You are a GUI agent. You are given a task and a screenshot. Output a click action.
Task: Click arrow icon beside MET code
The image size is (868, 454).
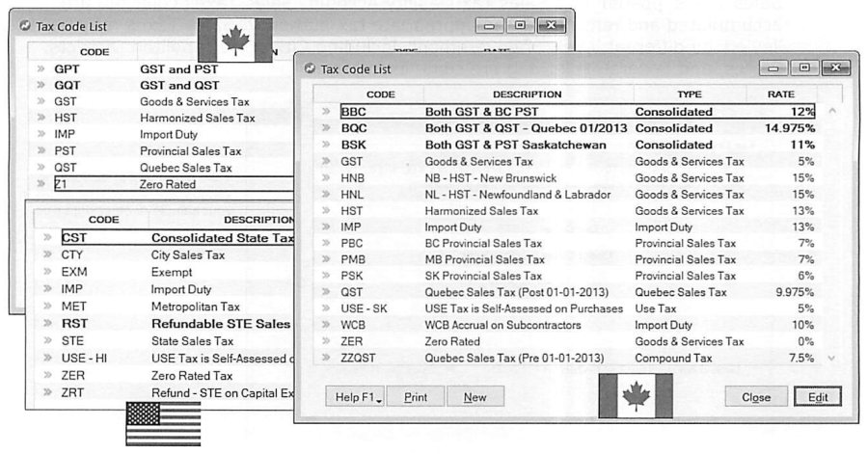pos(48,307)
